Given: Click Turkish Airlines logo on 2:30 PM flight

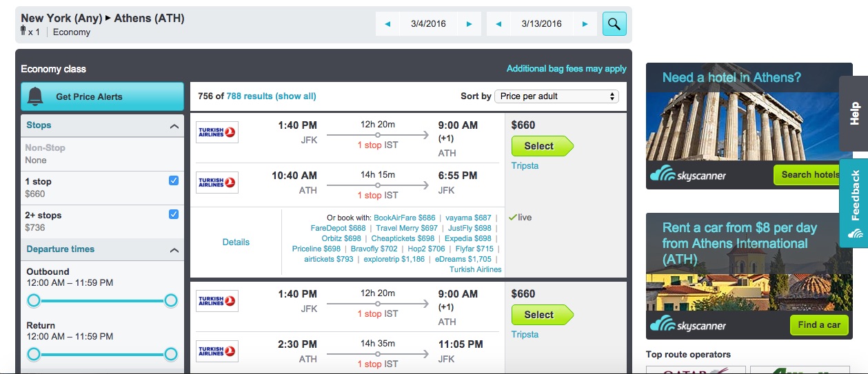Looking at the screenshot, I should click(217, 351).
